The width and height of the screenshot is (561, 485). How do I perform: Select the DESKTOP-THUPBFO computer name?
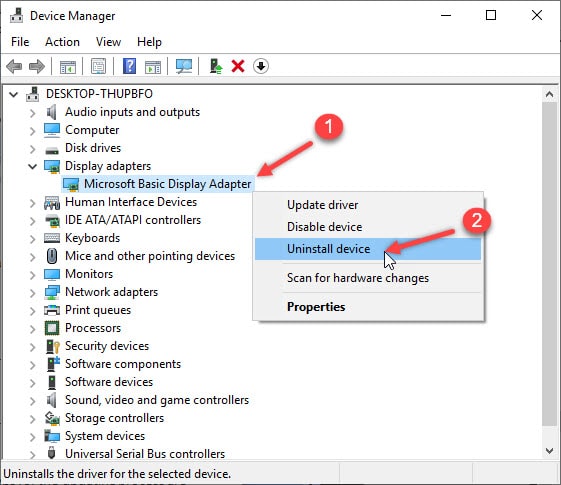[x=99, y=94]
